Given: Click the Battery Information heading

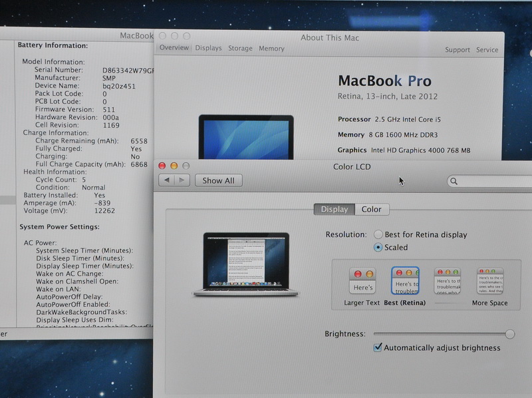Looking at the screenshot, I should click(x=53, y=45).
